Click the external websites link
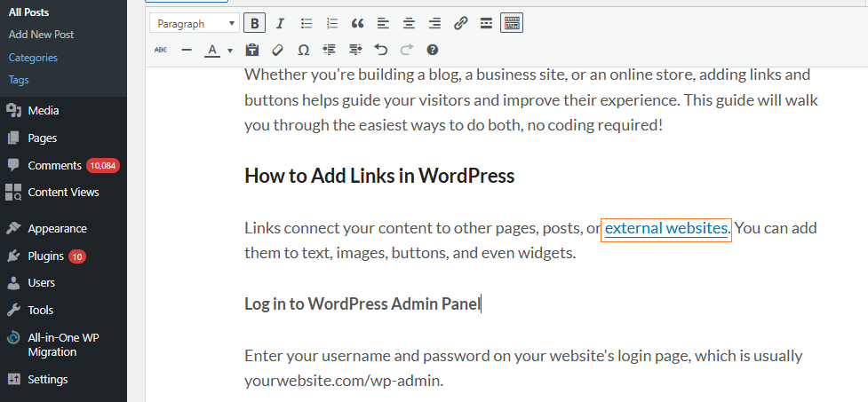 point(666,228)
